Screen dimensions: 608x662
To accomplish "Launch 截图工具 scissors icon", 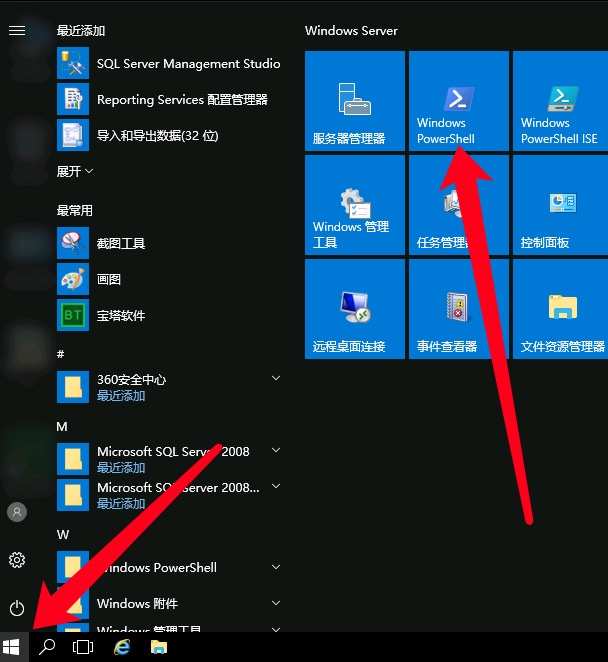I will coord(73,243).
